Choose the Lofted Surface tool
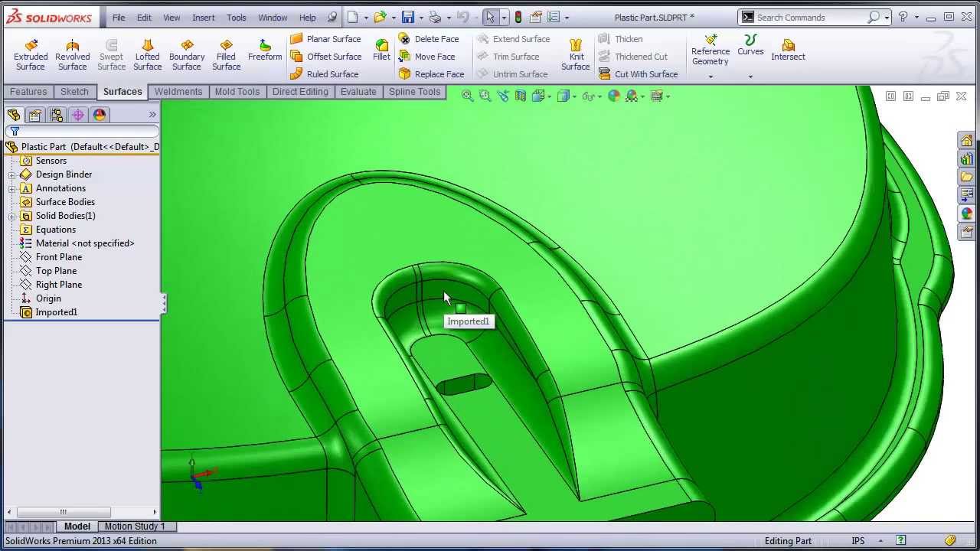This screenshot has width=980, height=551. pos(147,55)
